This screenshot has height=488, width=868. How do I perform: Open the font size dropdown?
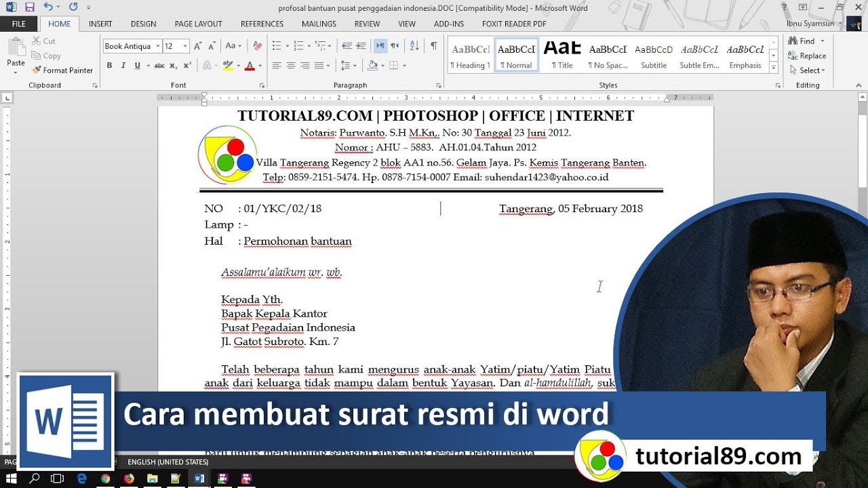186,46
